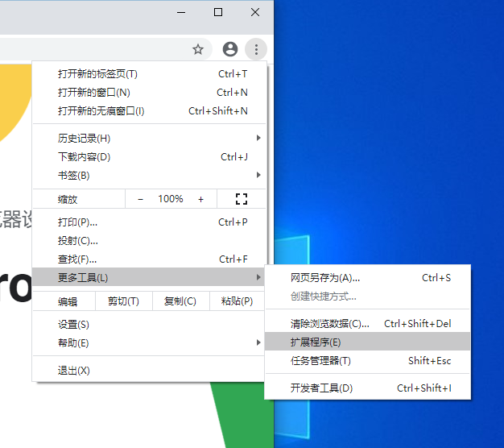
Task: Close the Chrome window
Action: [x=255, y=13]
